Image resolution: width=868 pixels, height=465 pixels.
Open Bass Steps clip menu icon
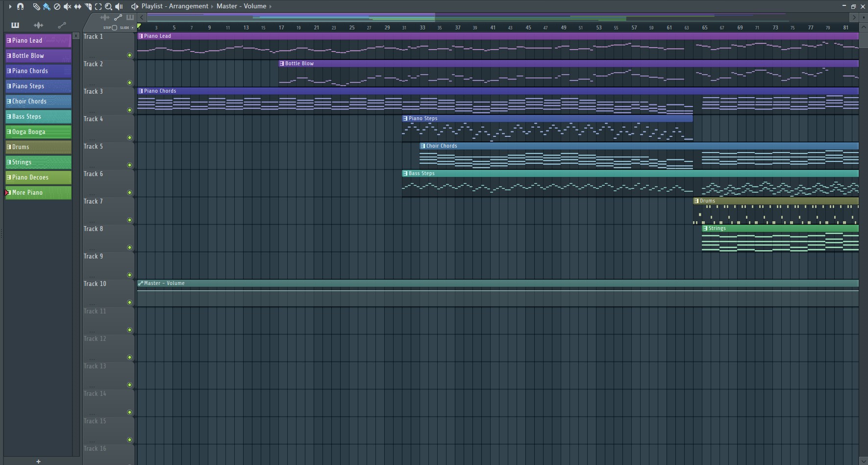click(x=405, y=173)
